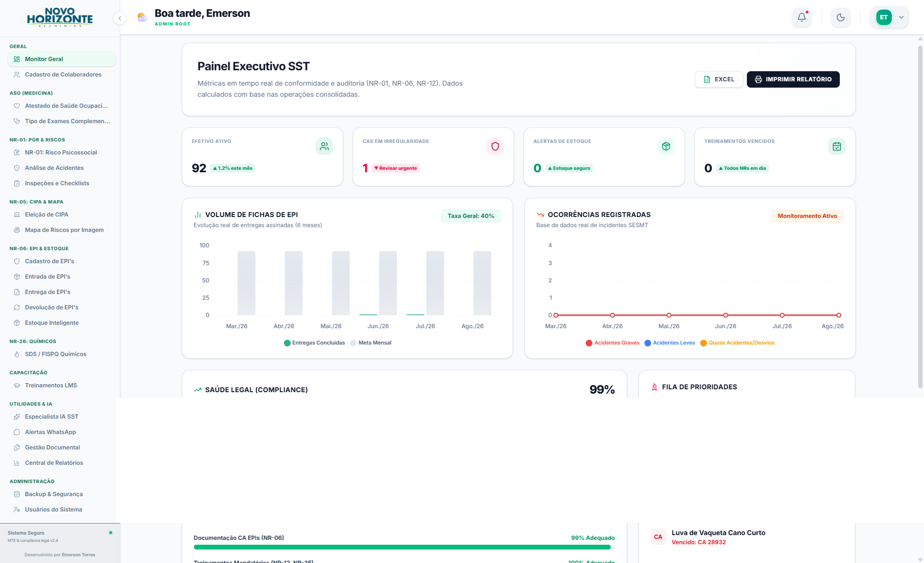The image size is (924, 563).
Task: Toggle Meta Mensal legend series
Action: [371, 343]
